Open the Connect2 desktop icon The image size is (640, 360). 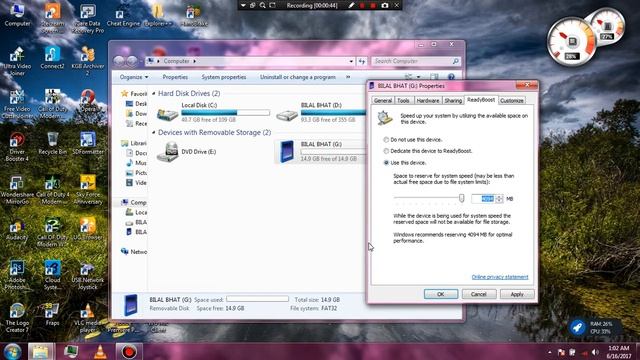pyautogui.click(x=52, y=58)
